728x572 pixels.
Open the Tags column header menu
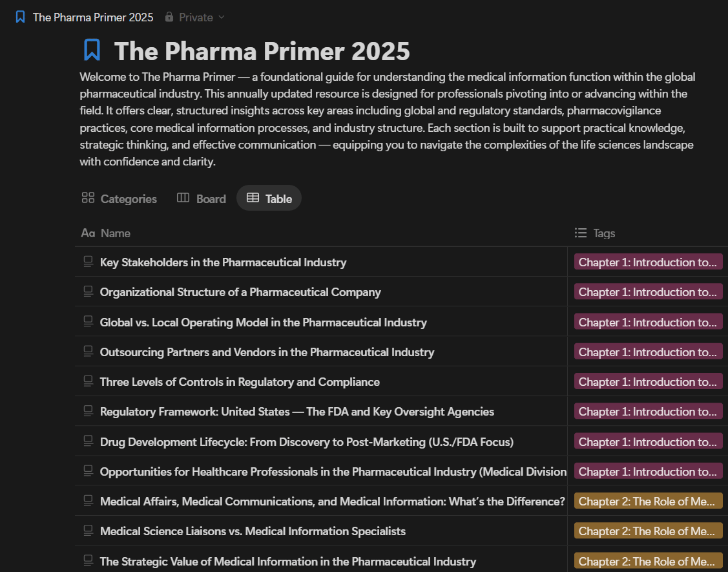coord(603,233)
